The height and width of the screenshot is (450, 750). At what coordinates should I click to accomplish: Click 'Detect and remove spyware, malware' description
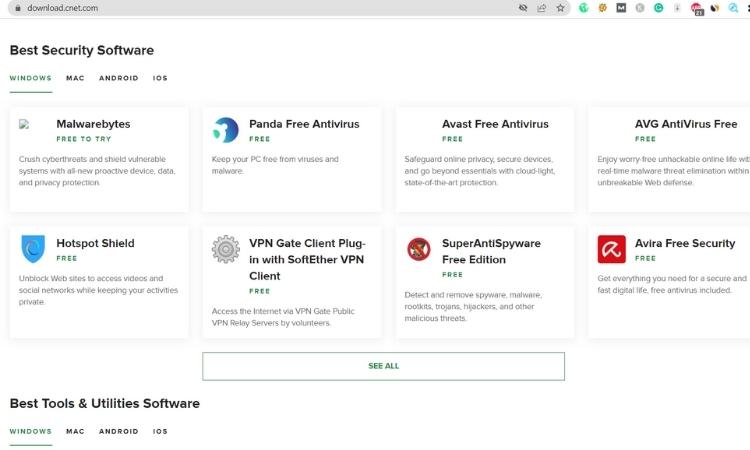pyautogui.click(x=473, y=307)
